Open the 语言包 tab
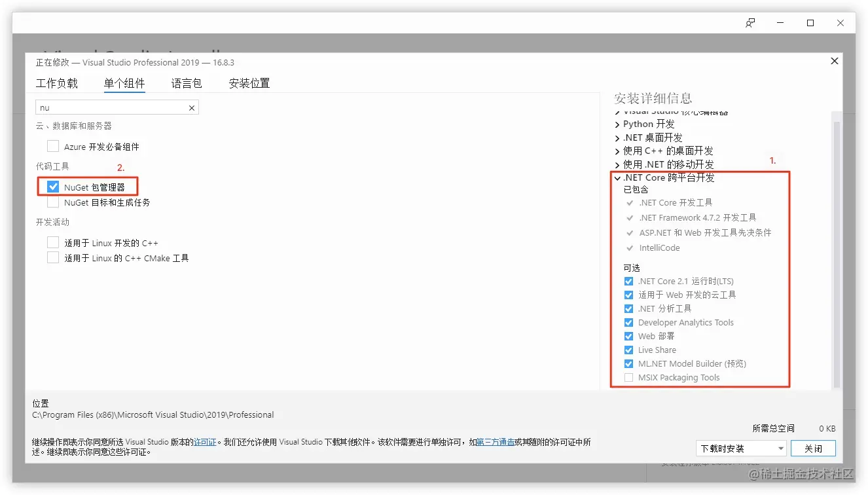The height and width of the screenshot is (495, 868). coord(187,83)
